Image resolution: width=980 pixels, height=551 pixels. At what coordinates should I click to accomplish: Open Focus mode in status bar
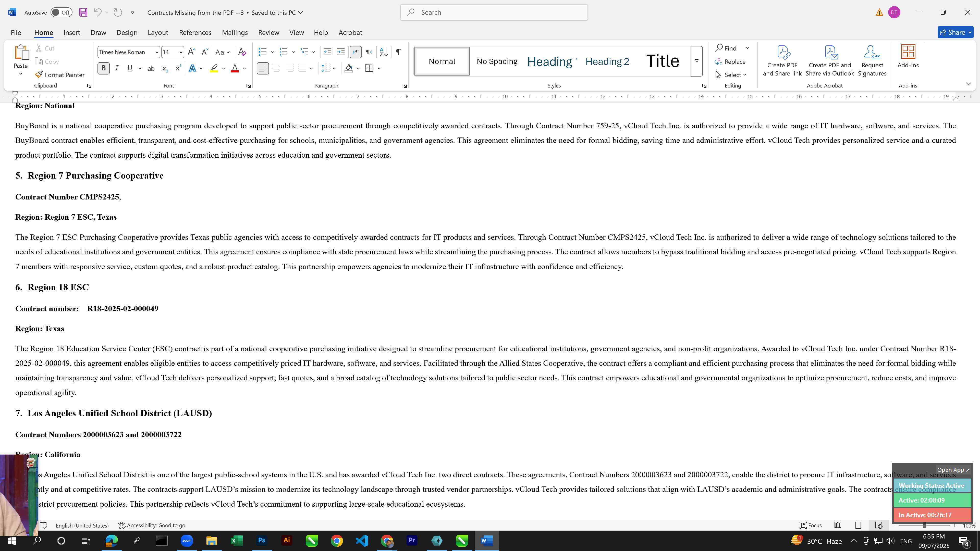pyautogui.click(x=811, y=525)
